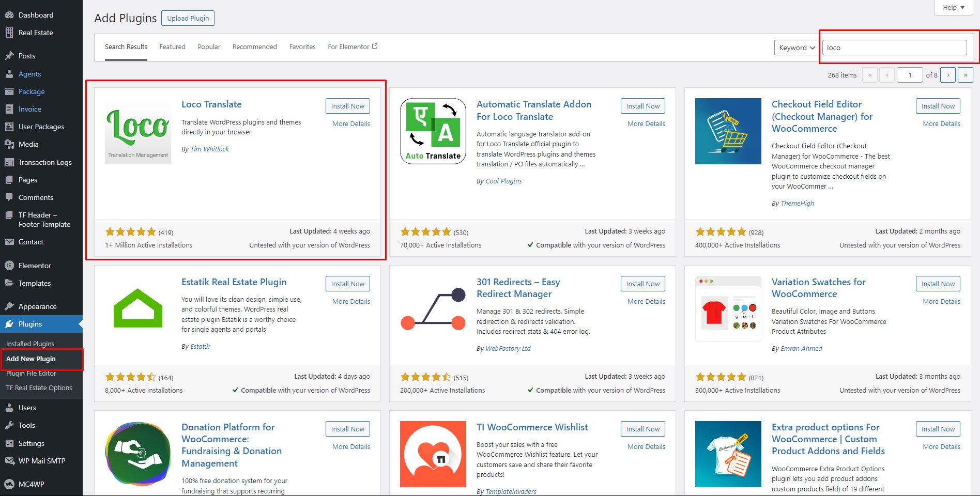Viewport: 980px width, 496px height.
Task: Click the Pages icon in sidebar
Action: (x=9, y=180)
